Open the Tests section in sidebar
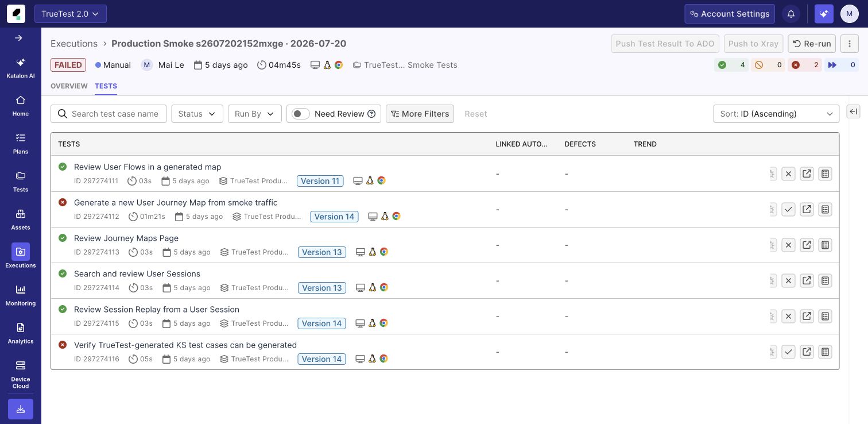Viewport: 868px width, 424px height. (x=21, y=182)
